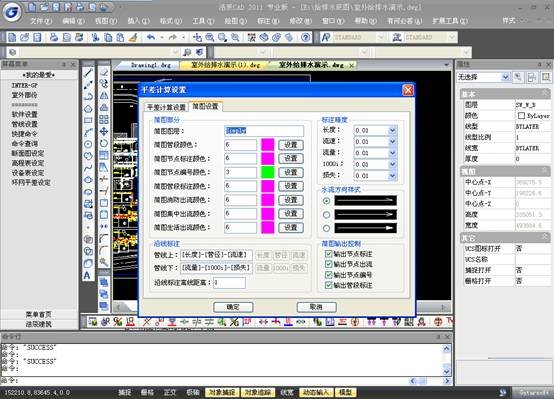The height and width of the screenshot is (399, 554).
Task: Open the 编辑 menu
Action: click(x=73, y=21)
